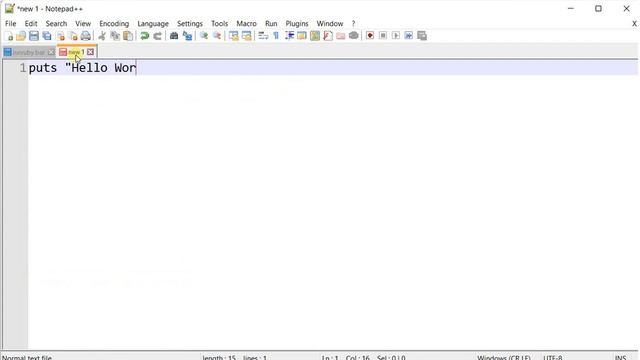
Task: Open the View menu
Action: [x=83, y=24]
